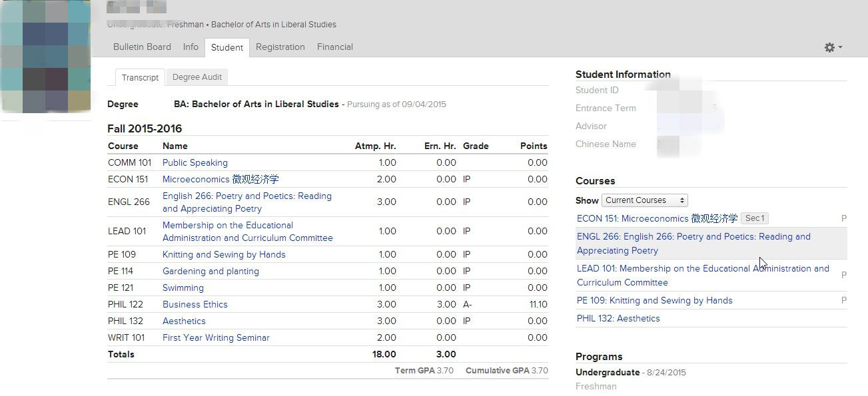
Task: Open the Public Speaking course link
Action: 195,163
